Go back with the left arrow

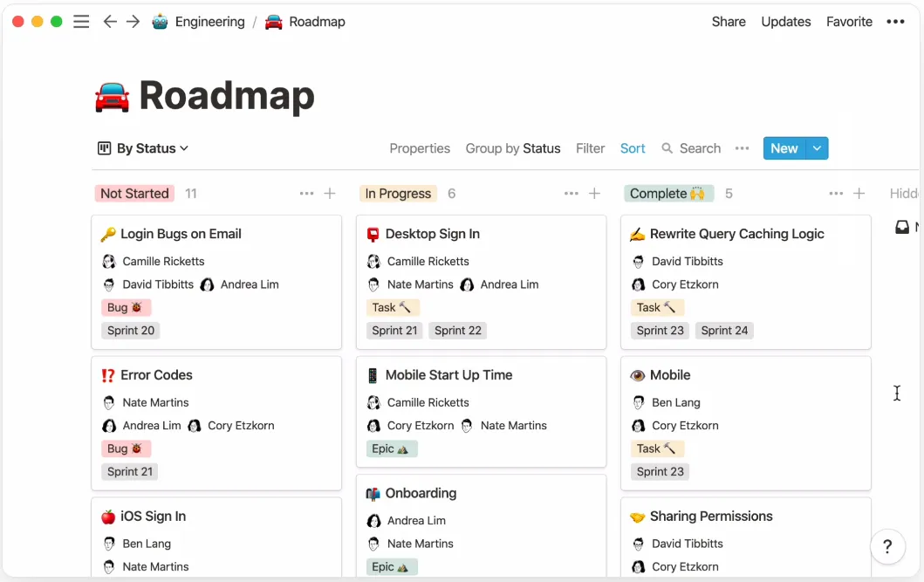[x=110, y=22]
